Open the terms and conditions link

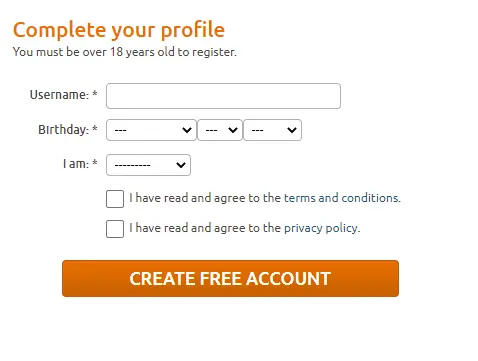tap(342, 198)
